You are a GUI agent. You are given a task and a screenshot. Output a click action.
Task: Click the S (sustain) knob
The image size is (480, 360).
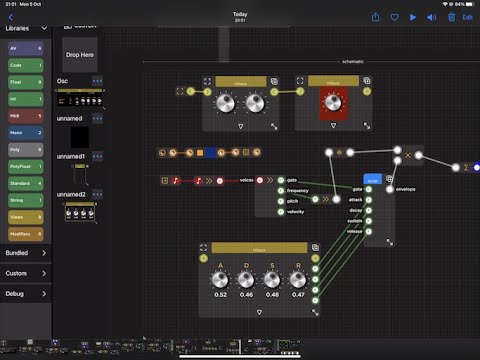(x=272, y=280)
